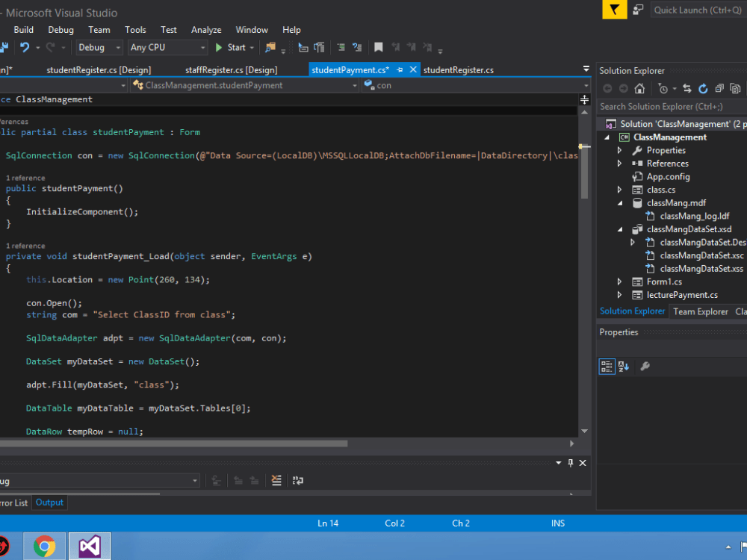Click the Home icon in Solution Explorer
Viewport: 747px width, 560px height.
click(x=639, y=89)
